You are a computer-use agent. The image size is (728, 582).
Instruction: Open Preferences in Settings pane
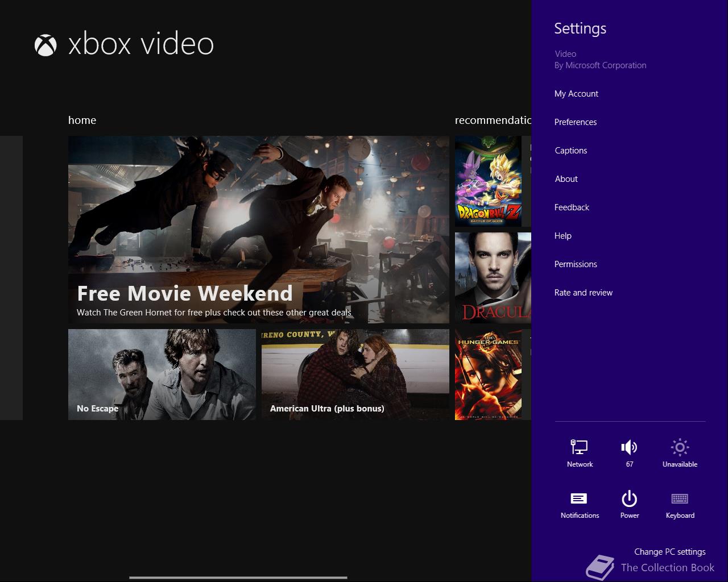pos(576,122)
